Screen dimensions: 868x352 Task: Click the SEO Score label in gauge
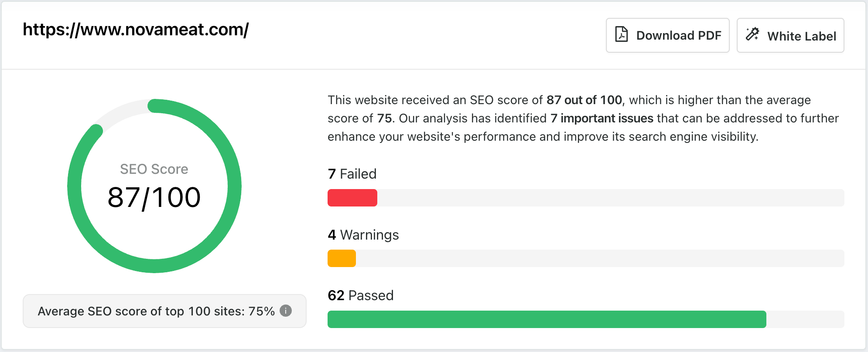pyautogui.click(x=154, y=169)
